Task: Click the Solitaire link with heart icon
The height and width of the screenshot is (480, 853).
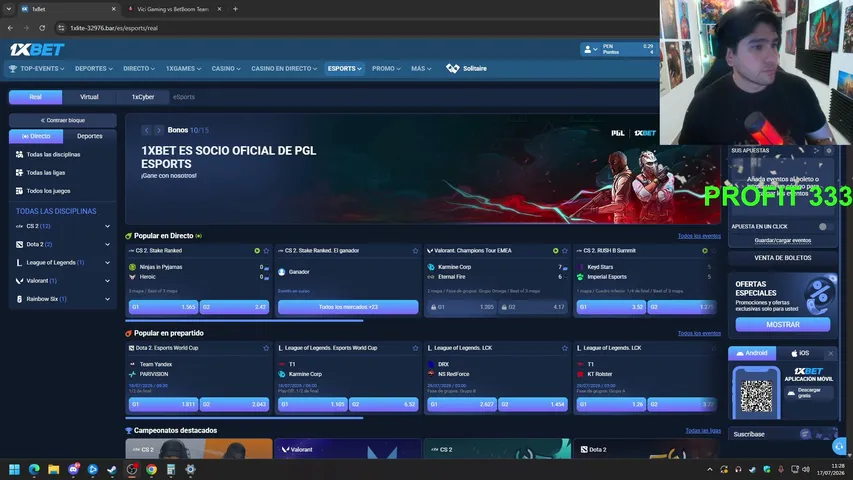Action: click(467, 69)
